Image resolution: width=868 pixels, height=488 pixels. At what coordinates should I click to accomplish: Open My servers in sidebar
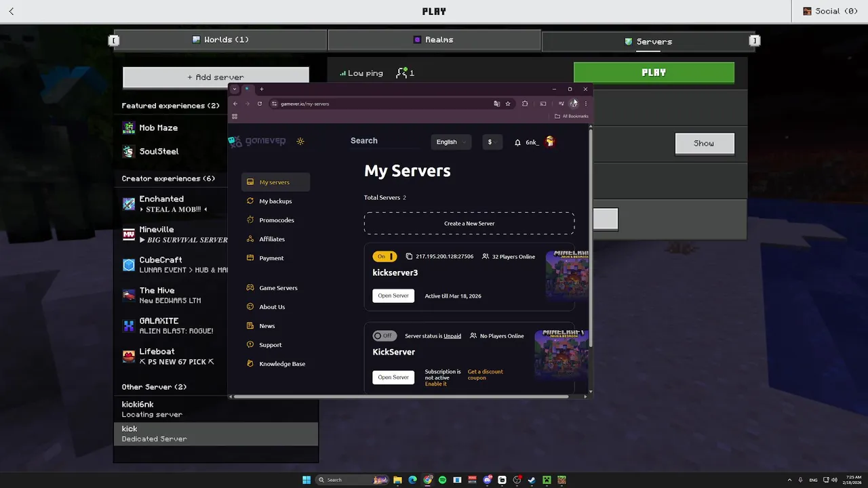click(x=275, y=182)
